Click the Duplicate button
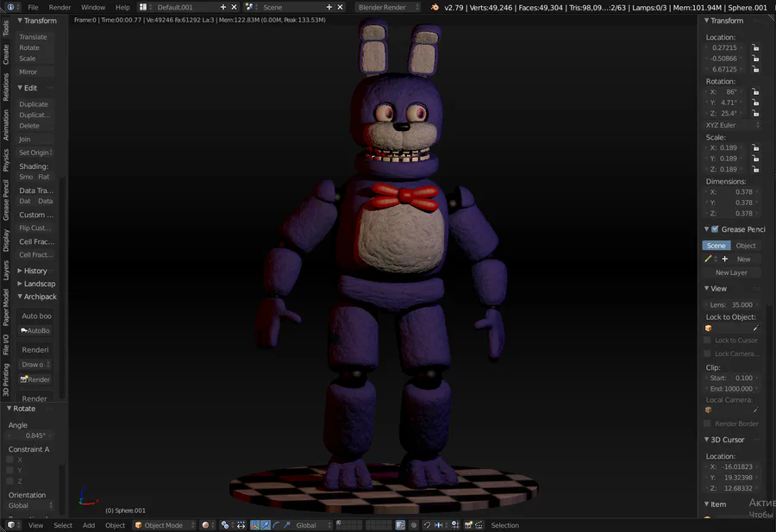This screenshot has width=776, height=532. click(x=34, y=104)
